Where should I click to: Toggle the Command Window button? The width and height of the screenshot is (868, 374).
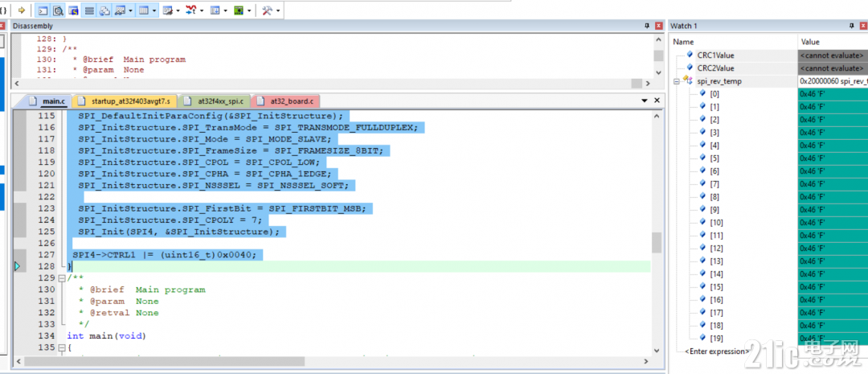(x=43, y=10)
